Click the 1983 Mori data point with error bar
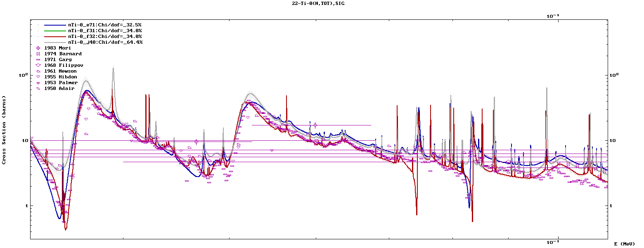This screenshot has height=248, width=644. coord(315,125)
